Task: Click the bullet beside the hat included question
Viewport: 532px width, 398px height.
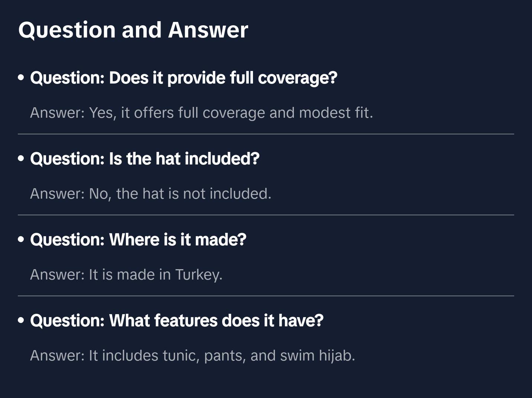Action: pyautogui.click(x=21, y=159)
